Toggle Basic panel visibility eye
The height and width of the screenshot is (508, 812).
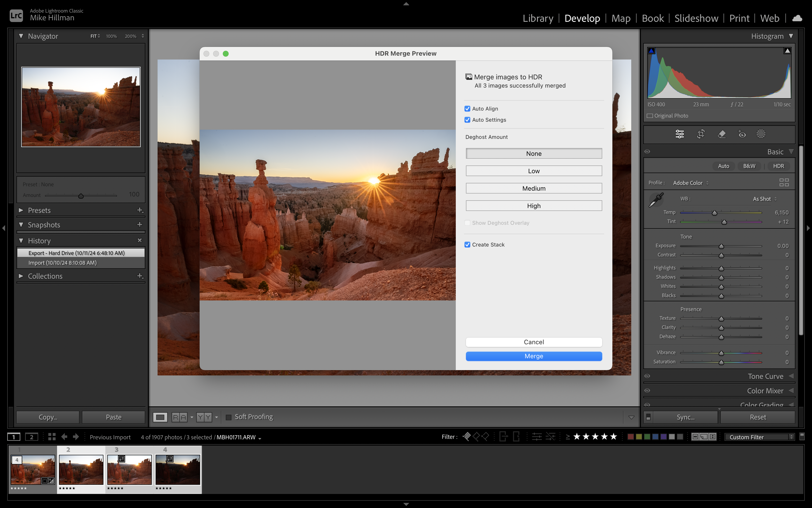[x=647, y=151]
